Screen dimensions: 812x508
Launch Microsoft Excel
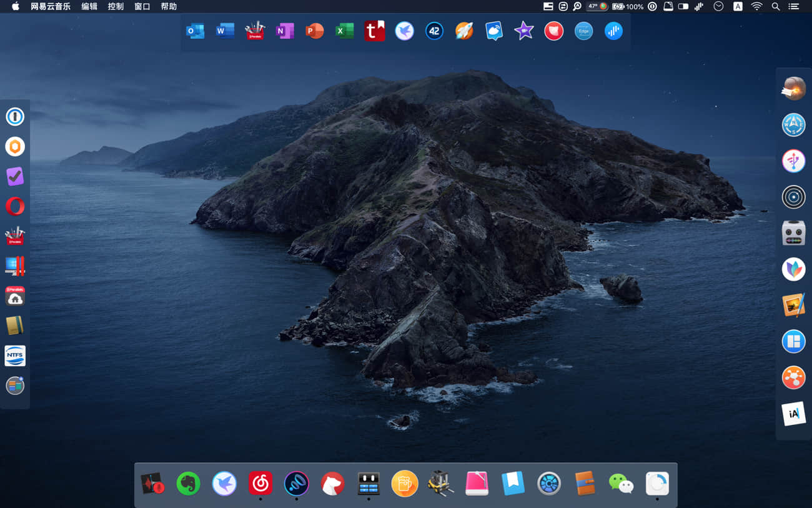tap(344, 31)
